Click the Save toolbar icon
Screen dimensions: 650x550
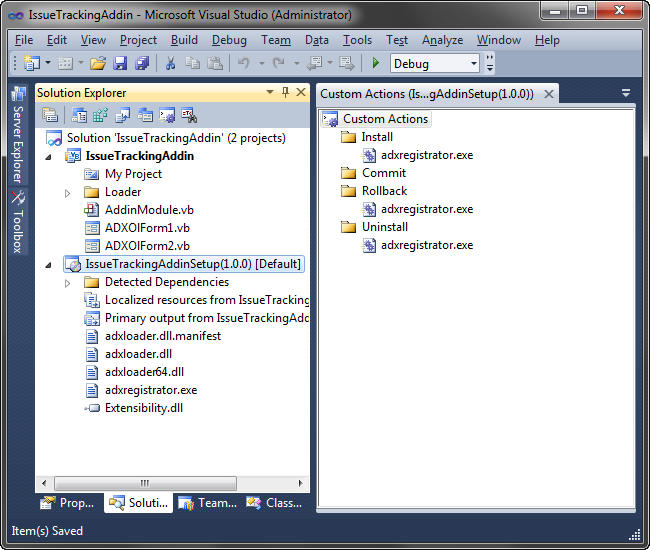point(120,63)
